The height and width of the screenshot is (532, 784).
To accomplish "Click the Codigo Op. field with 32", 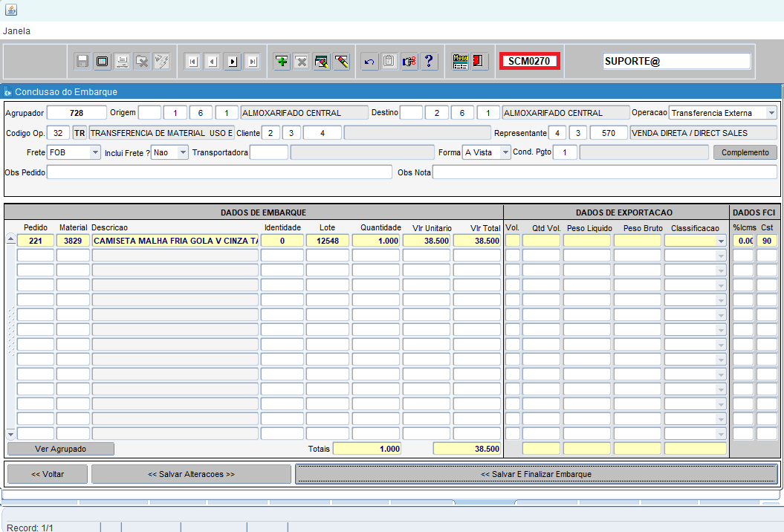I will click(58, 133).
